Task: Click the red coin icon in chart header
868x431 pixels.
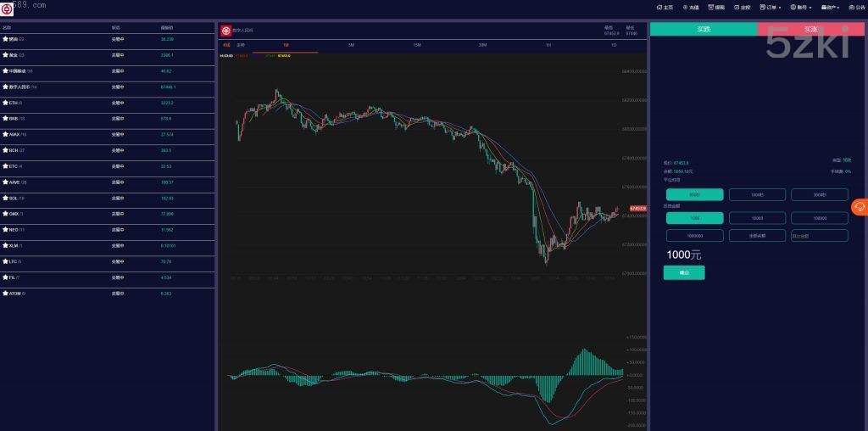Action: coord(225,31)
